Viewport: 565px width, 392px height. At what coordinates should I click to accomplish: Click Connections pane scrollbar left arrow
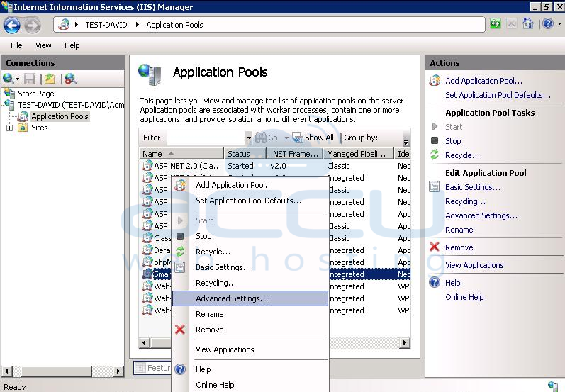pyautogui.click(x=6, y=371)
